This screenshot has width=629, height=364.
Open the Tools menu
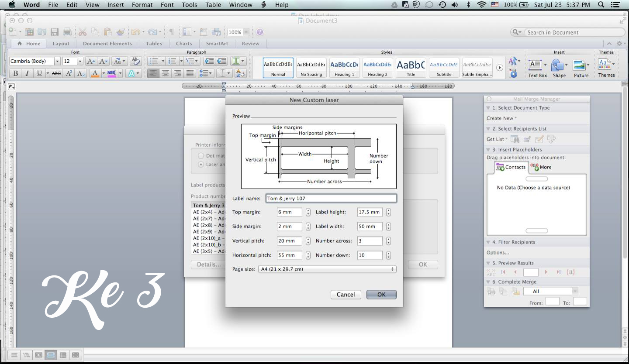(x=189, y=5)
